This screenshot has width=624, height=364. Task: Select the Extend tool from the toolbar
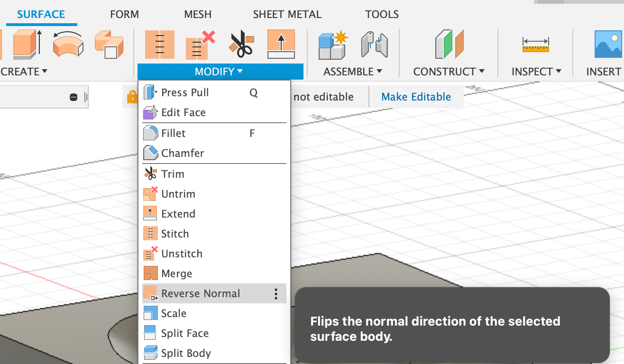click(281, 44)
